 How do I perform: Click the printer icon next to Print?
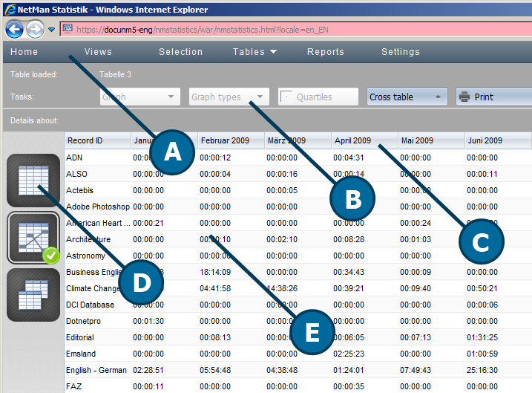pos(464,97)
